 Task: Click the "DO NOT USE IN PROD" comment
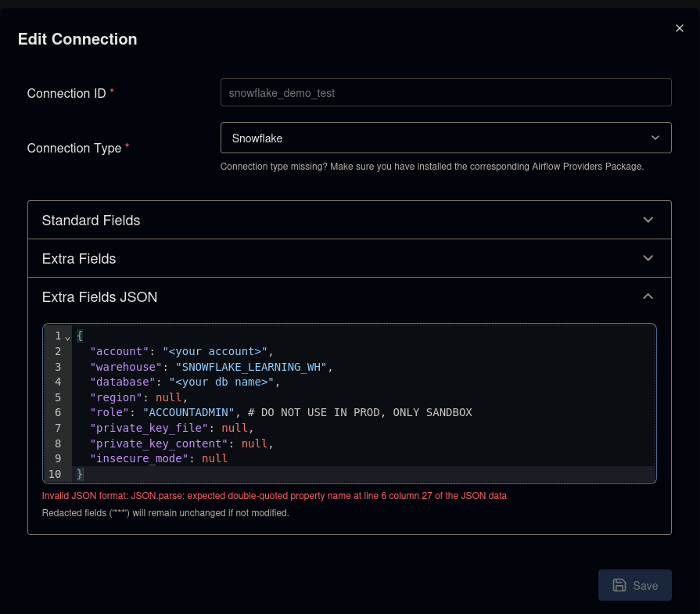point(360,413)
